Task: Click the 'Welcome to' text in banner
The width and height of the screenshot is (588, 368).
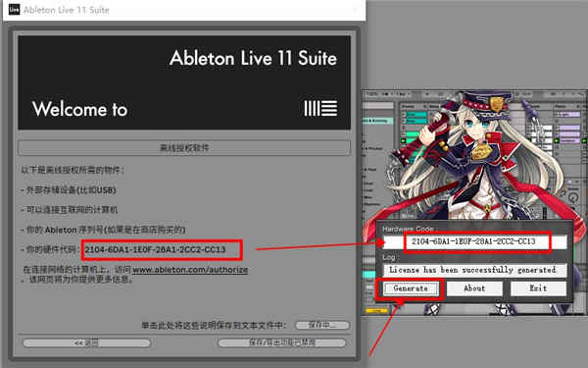Action: click(80, 109)
